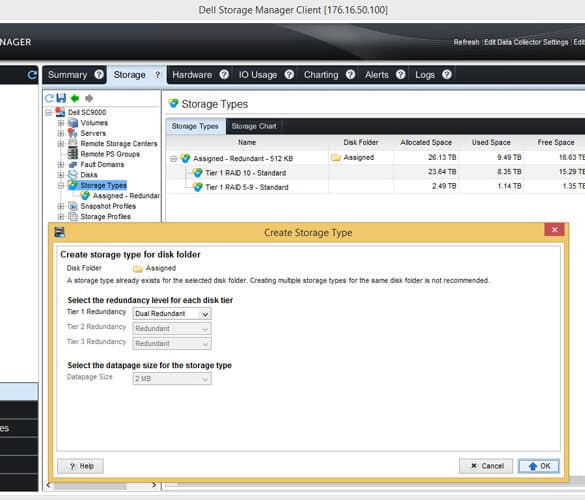Click the icon of Tier 1 RAID 10 row
The height and width of the screenshot is (500, 585).
198,172
